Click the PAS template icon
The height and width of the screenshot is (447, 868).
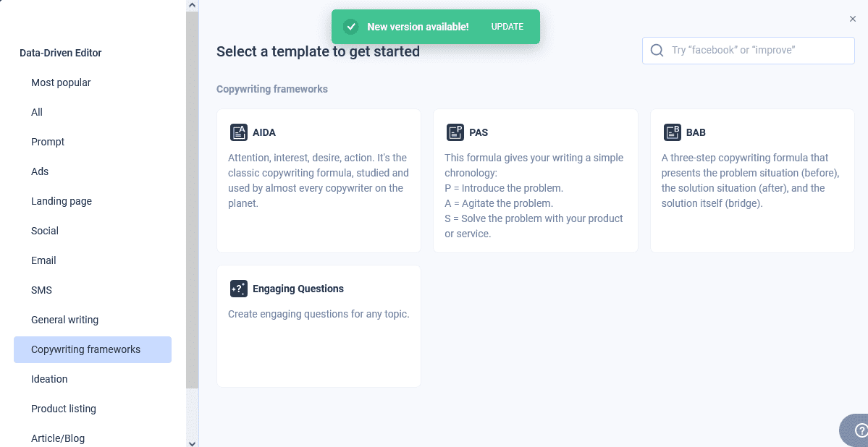coord(455,132)
